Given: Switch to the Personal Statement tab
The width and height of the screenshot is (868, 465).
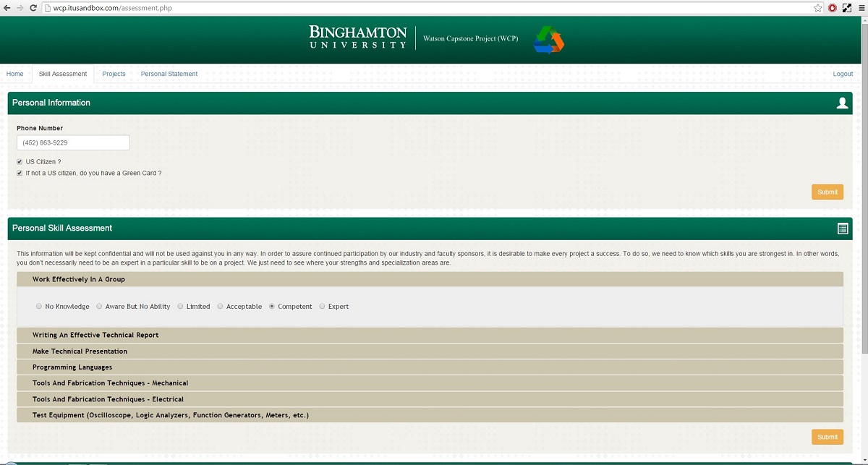Looking at the screenshot, I should coord(169,74).
